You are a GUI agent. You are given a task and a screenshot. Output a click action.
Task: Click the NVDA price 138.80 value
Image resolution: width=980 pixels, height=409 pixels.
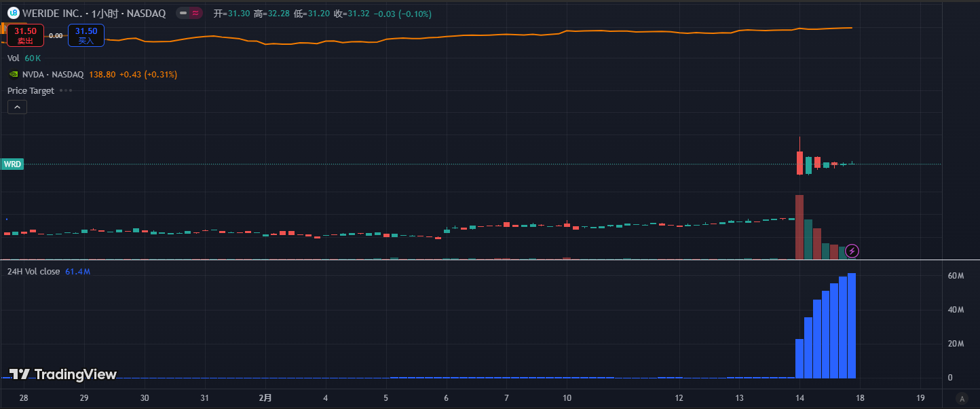(102, 74)
